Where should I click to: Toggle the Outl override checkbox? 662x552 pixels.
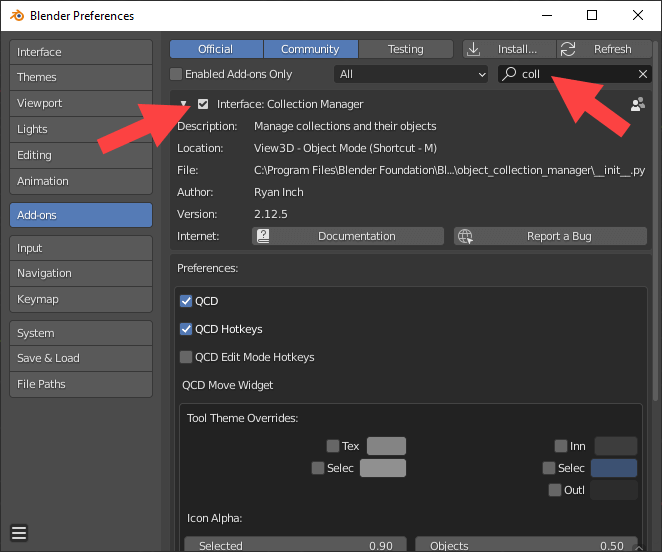tap(555, 490)
